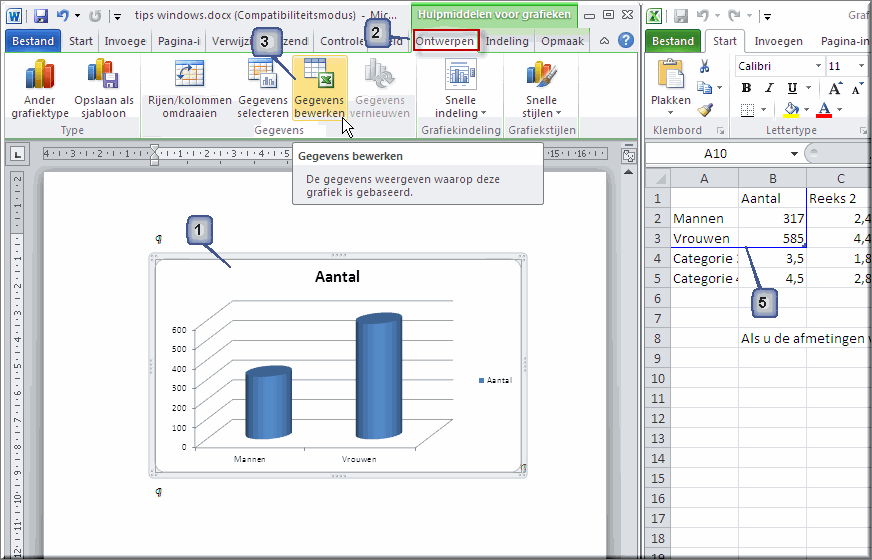Open Klembord dialog launcher
Image resolution: width=872 pixels, height=560 pixels.
(721, 131)
